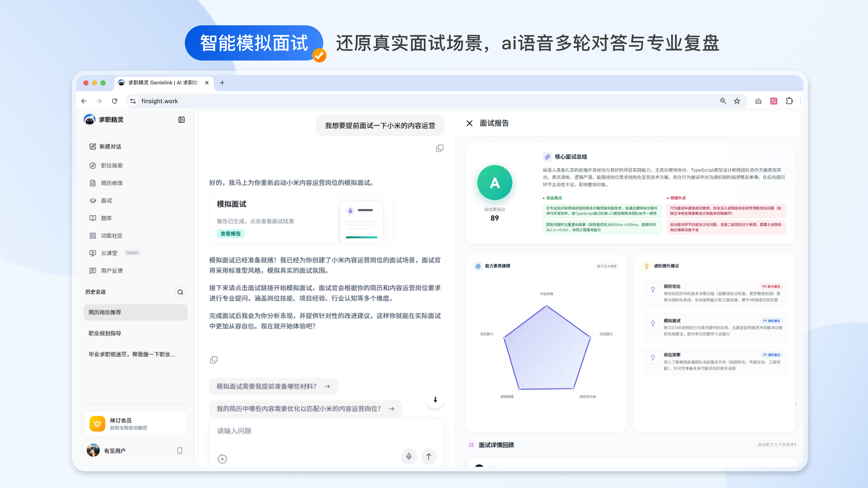Open the 毕业求职很迷茫 history conversation
The width and height of the screenshot is (868, 488).
(135, 354)
